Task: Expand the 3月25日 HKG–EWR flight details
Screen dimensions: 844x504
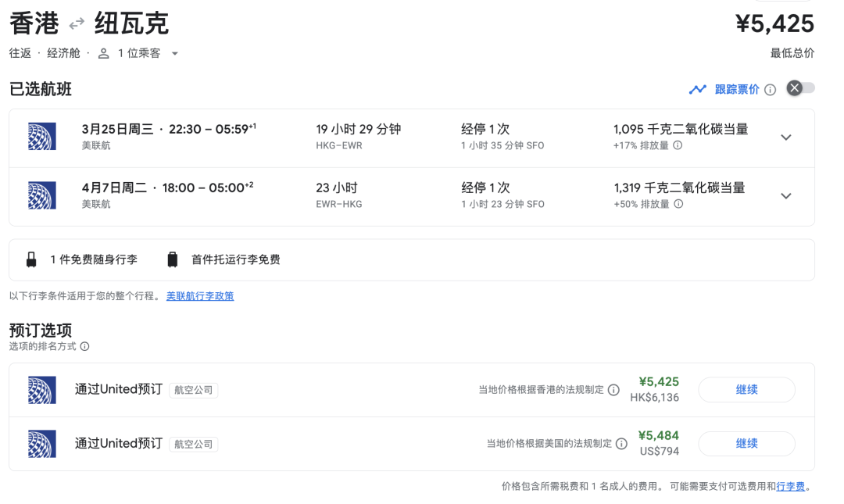Action: 786,138
